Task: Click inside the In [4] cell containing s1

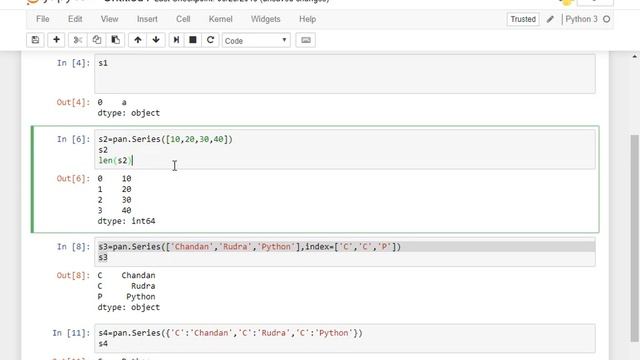Action: (345, 74)
